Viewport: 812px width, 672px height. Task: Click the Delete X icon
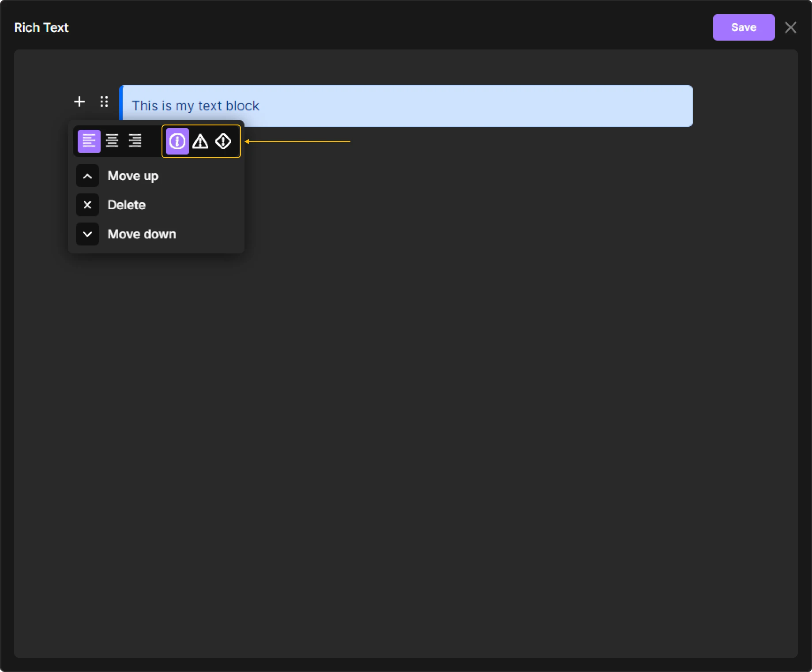pos(87,205)
